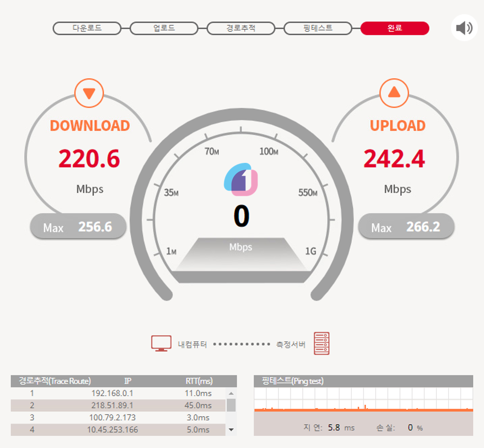
Task: Click the 1G gauge label
Action: pos(311,251)
